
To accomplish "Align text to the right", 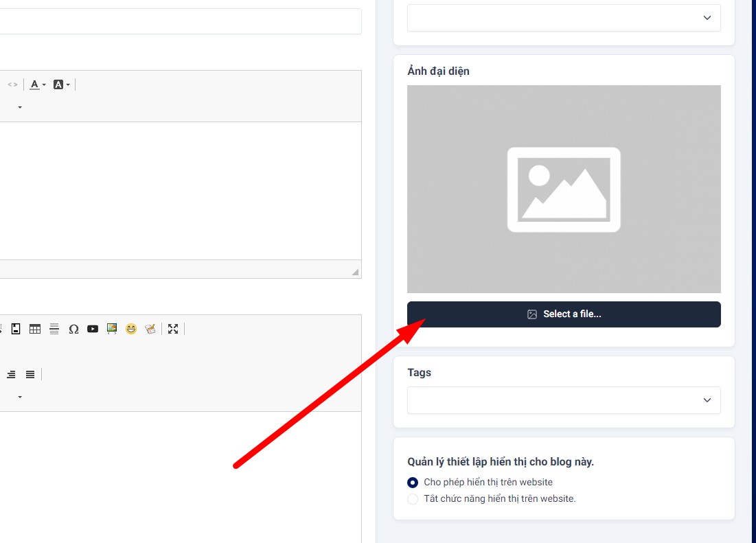I will (x=11, y=374).
